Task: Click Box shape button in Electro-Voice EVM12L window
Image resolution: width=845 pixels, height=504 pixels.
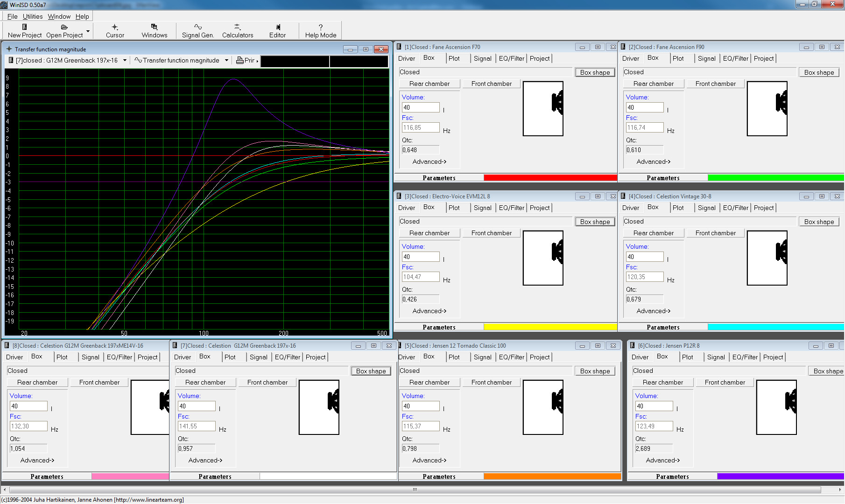Action: click(x=595, y=222)
